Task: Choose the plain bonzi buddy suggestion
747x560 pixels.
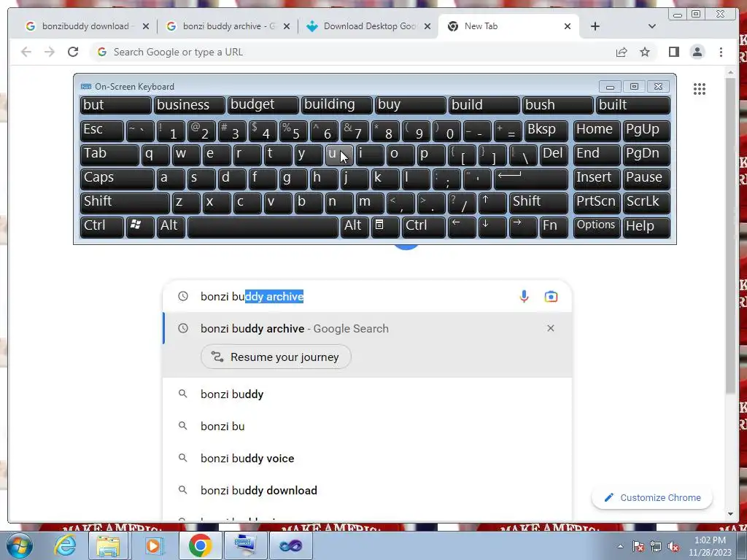Action: tap(367, 394)
